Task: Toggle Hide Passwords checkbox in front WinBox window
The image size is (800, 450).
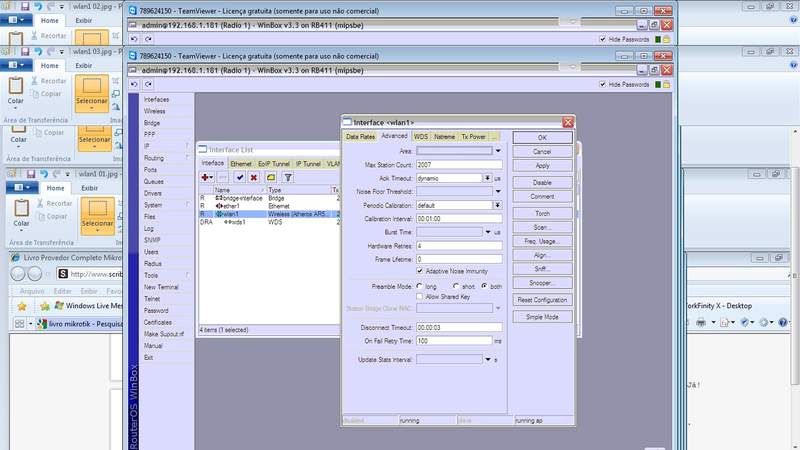Action: tap(603, 84)
